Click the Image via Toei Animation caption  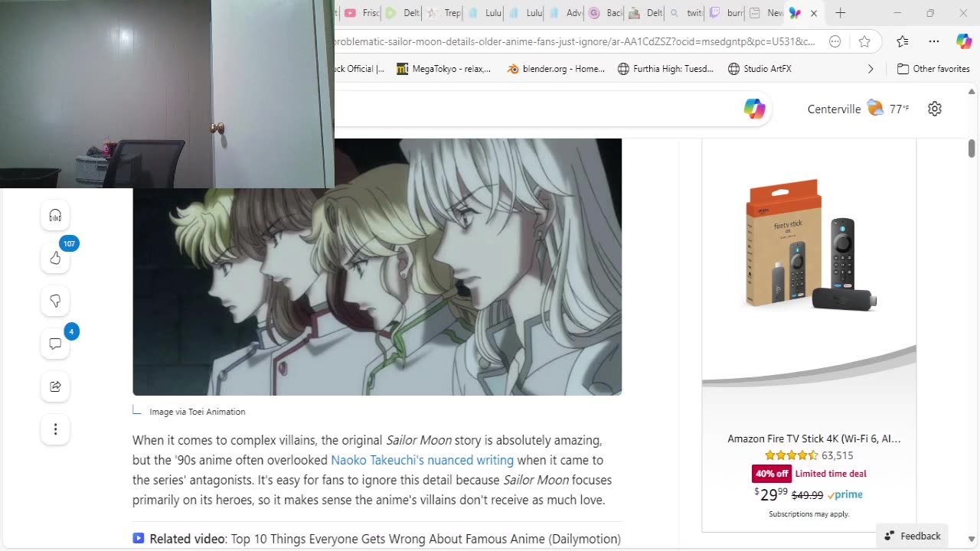click(198, 412)
